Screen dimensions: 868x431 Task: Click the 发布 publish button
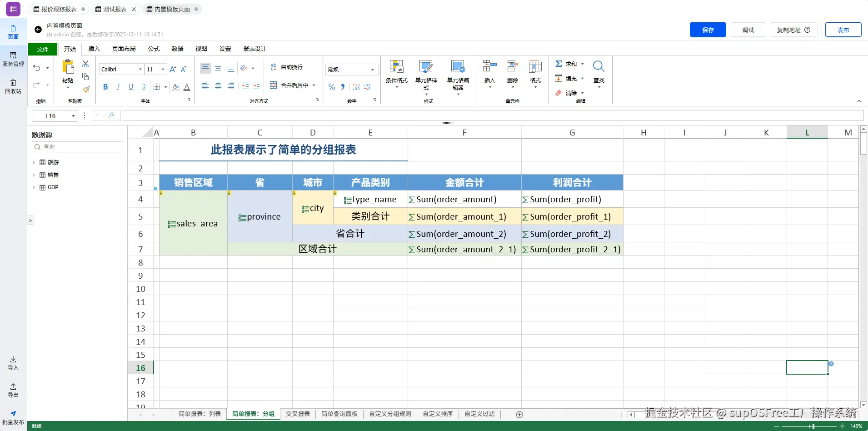tap(843, 30)
